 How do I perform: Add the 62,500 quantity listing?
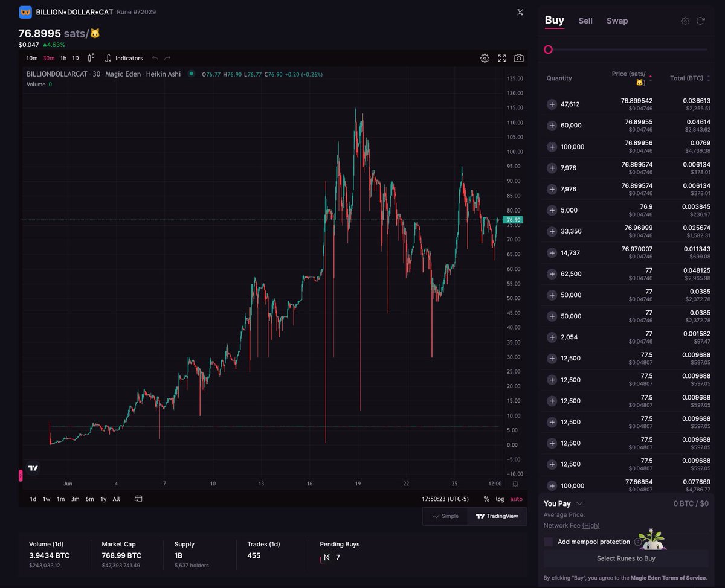[552, 273]
